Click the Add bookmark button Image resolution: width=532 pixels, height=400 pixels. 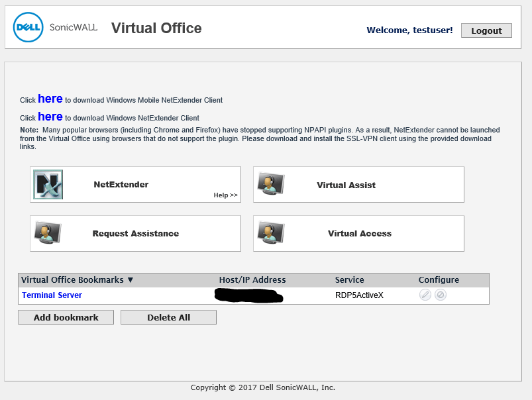point(66,317)
